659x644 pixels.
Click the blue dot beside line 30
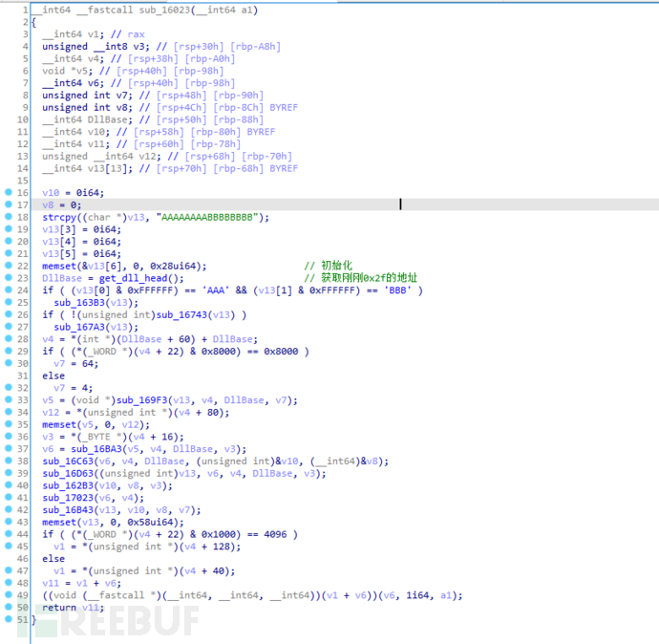(9, 363)
